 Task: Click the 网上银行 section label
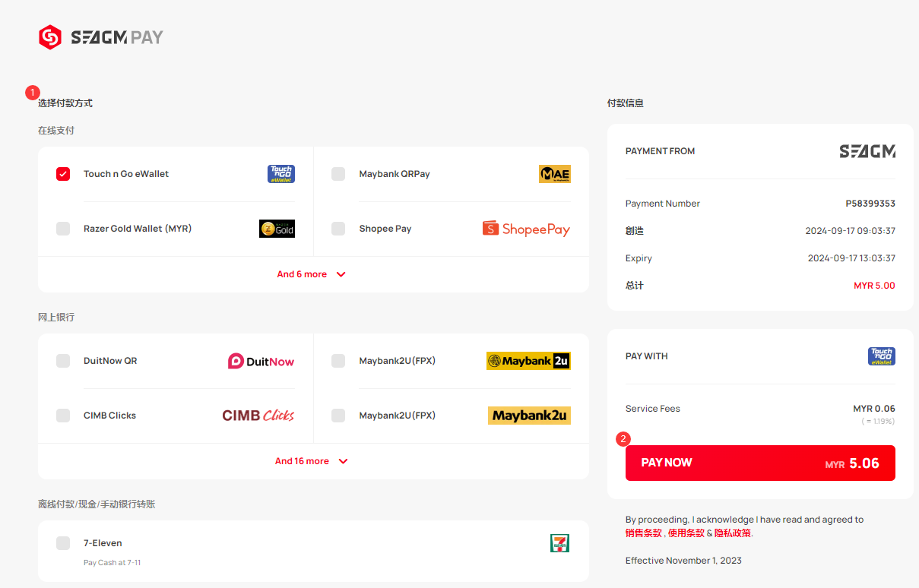click(56, 318)
